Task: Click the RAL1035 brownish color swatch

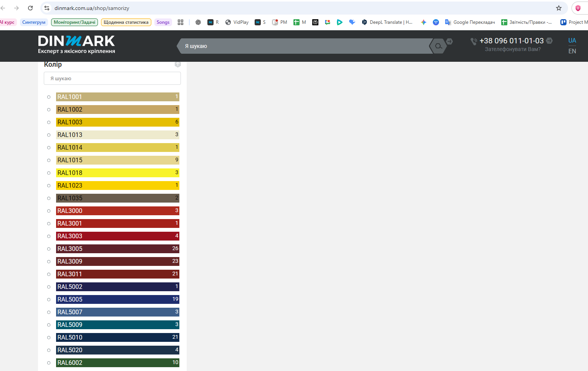Action: pos(118,198)
